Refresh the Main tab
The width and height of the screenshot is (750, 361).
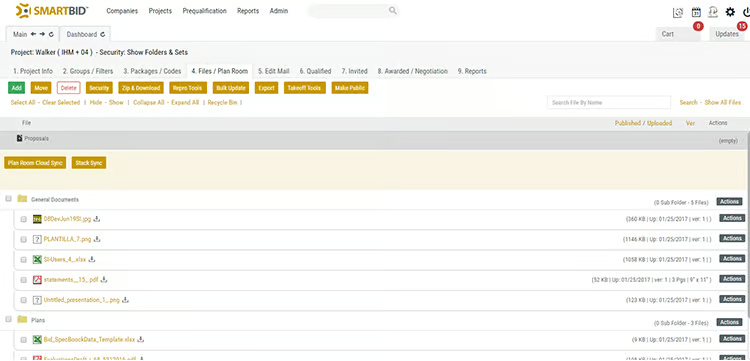pos(51,34)
